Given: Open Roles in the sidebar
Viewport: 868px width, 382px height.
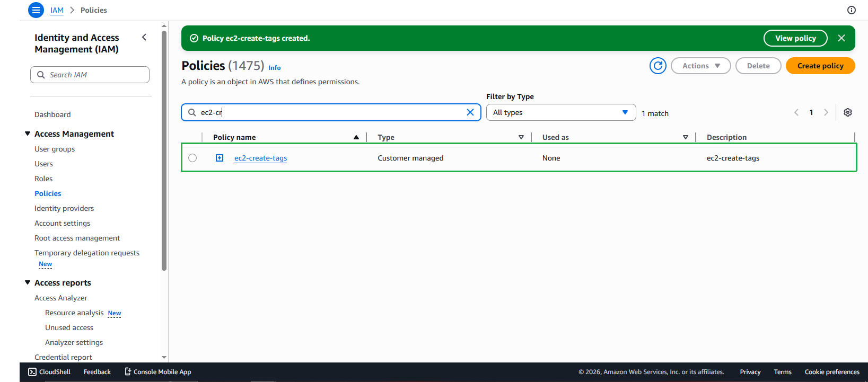Looking at the screenshot, I should (43, 179).
